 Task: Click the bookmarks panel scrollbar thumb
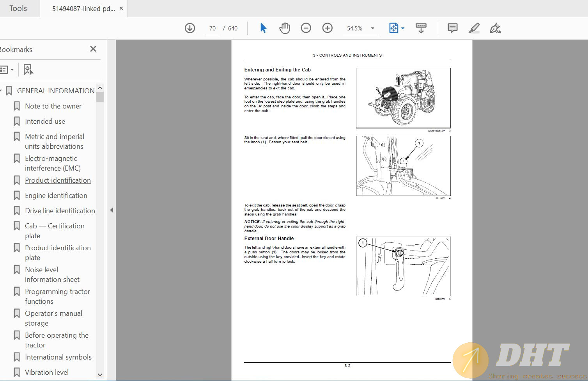tap(100, 96)
